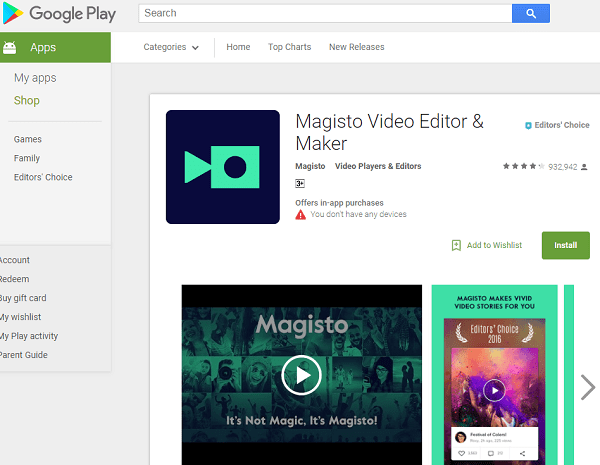
Task: Open Buy gift card link
Action: pos(23,298)
